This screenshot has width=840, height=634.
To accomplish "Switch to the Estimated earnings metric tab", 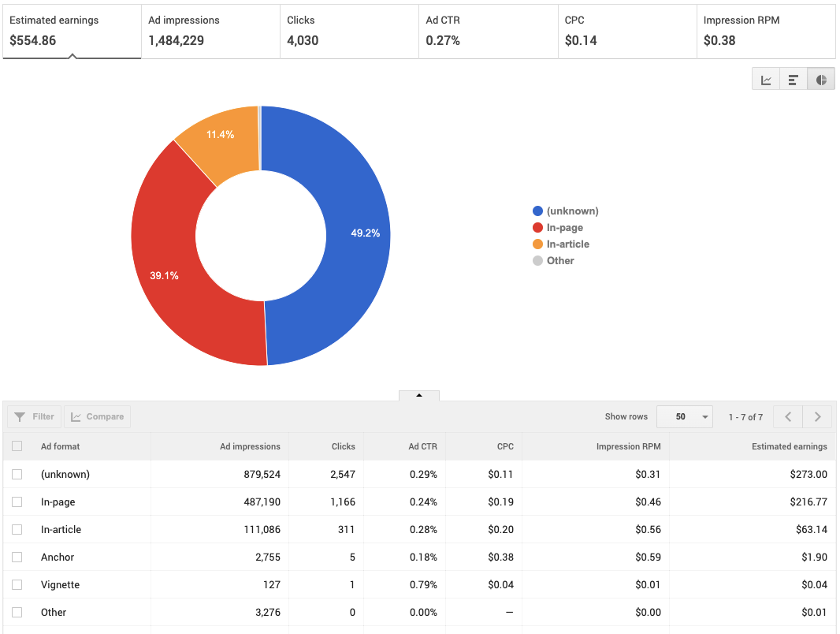I will pos(71,31).
